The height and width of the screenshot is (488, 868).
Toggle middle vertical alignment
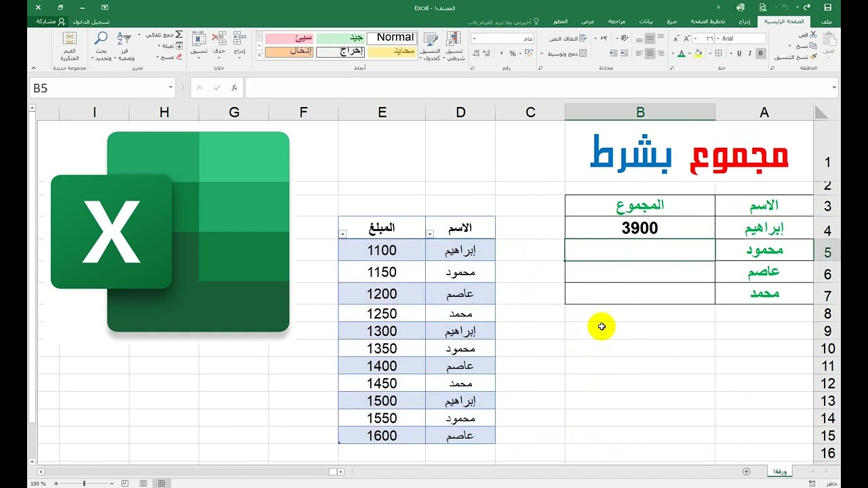[650, 39]
